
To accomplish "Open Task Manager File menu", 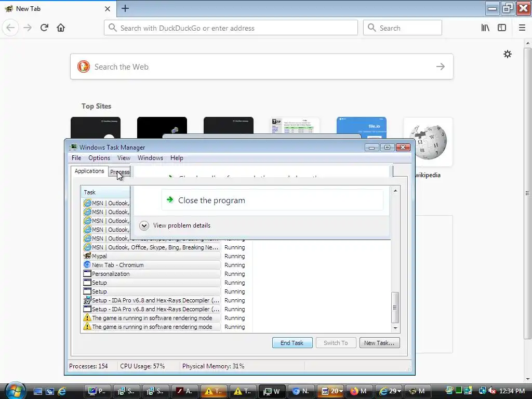I will (76, 158).
